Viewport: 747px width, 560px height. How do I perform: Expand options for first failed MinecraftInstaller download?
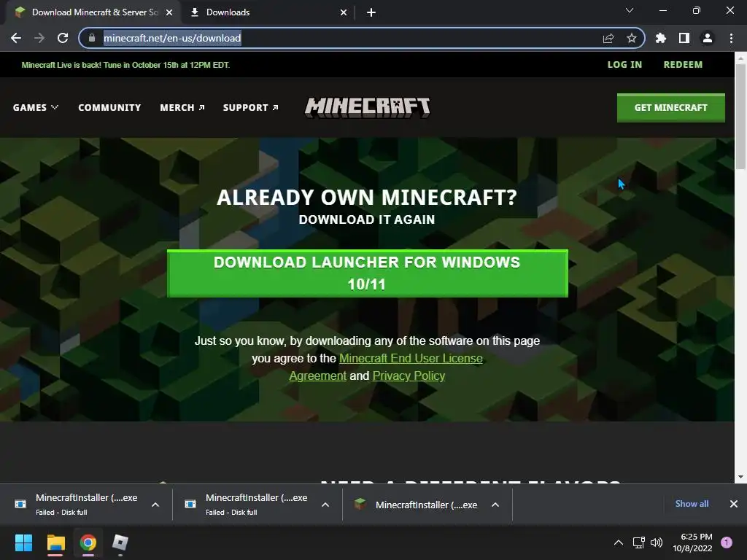pos(155,505)
